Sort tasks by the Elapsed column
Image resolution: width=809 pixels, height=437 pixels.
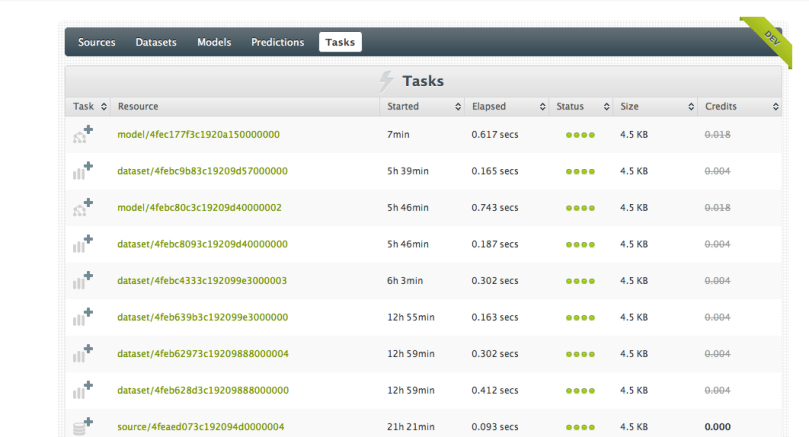coord(506,106)
